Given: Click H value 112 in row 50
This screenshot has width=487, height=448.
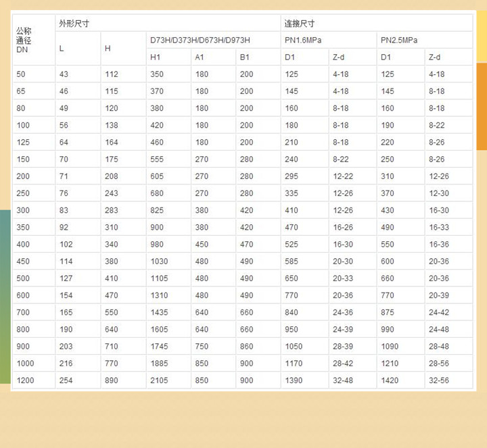Looking at the screenshot, I should pos(112,74).
